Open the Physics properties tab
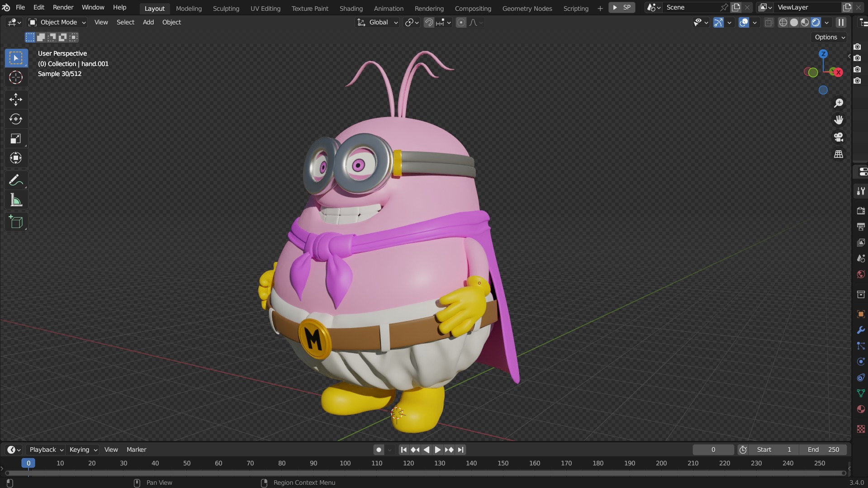The width and height of the screenshot is (868, 488). [x=861, y=362]
